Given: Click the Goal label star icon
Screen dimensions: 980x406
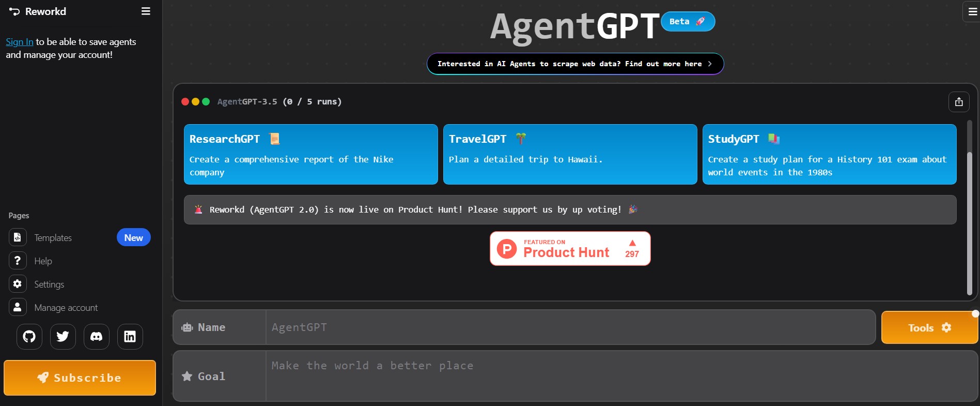Looking at the screenshot, I should tap(187, 377).
